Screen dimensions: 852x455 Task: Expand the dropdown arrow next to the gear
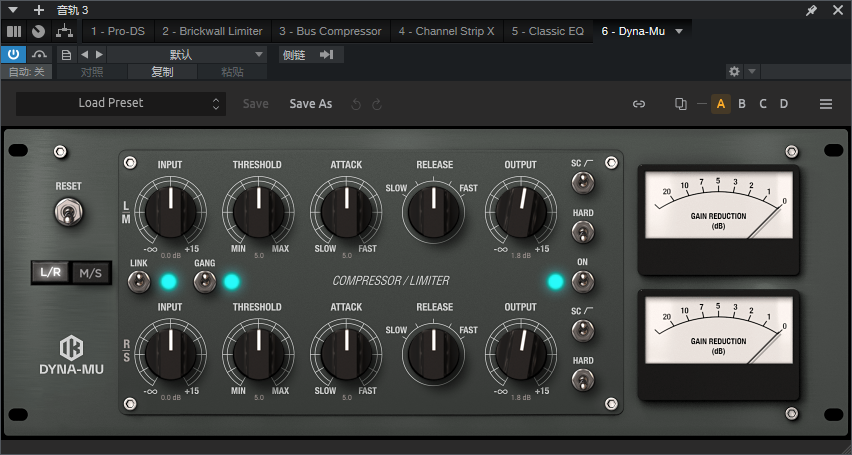pyautogui.click(x=752, y=71)
